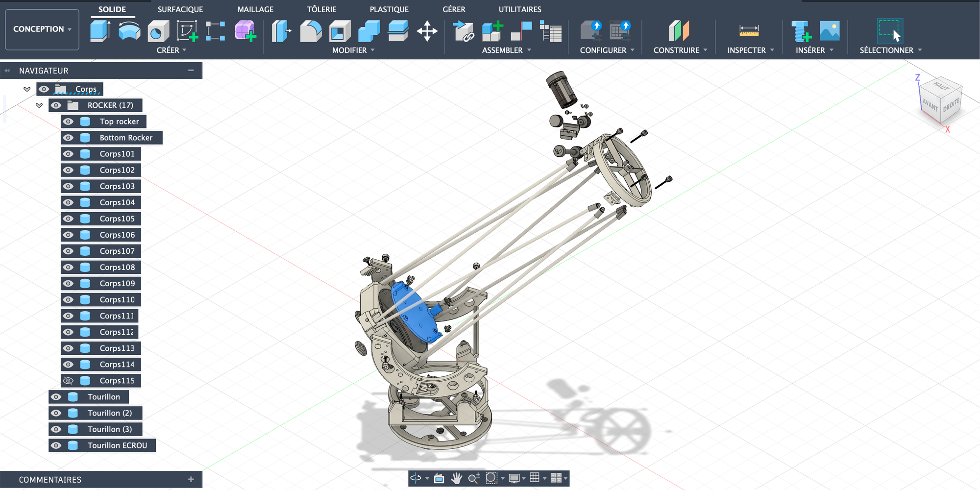The height and width of the screenshot is (490, 980).
Task: Click the component table icon in ASSEMBLER
Action: click(x=551, y=31)
